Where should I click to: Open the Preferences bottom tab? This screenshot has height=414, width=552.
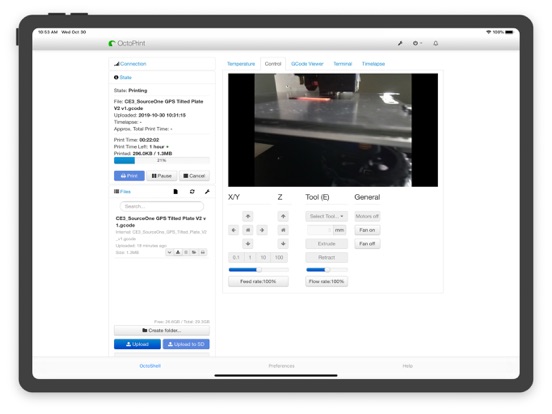[281, 366]
